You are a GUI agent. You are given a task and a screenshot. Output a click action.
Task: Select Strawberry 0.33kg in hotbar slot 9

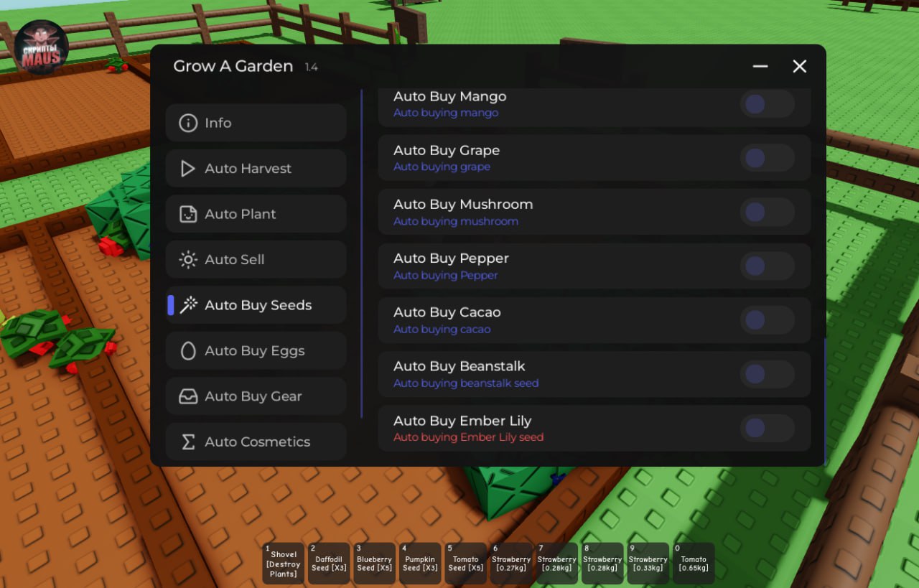pos(648,564)
